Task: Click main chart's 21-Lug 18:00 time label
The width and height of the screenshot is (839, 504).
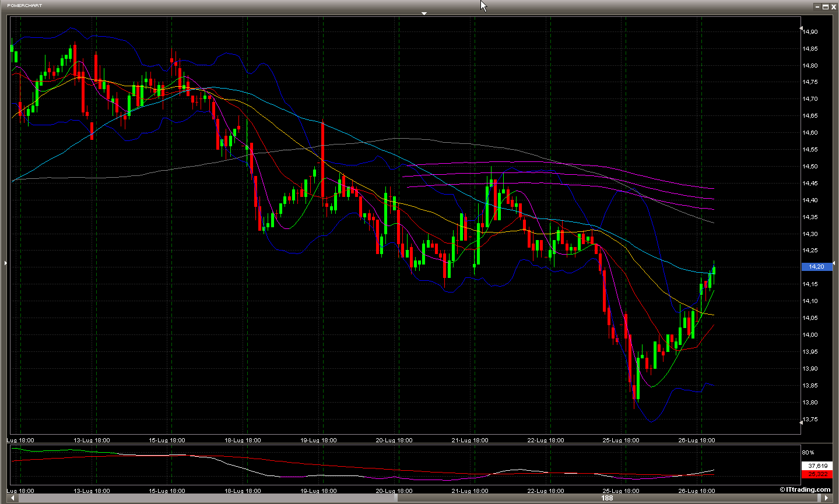Action: [470, 440]
